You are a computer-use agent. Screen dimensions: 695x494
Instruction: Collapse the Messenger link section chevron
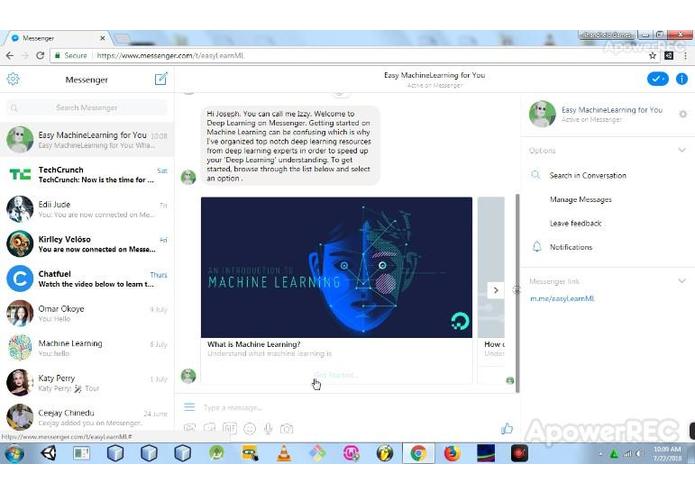point(682,281)
